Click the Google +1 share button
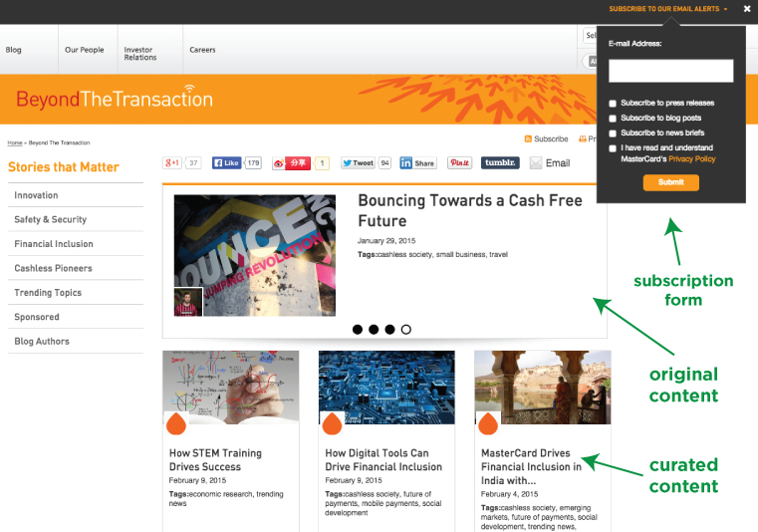The image size is (758, 532). pyautogui.click(x=172, y=163)
